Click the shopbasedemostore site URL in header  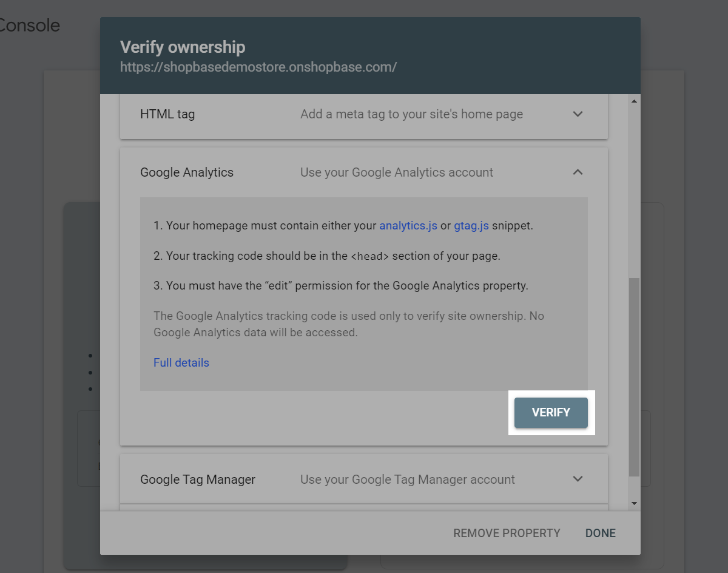[x=258, y=67]
